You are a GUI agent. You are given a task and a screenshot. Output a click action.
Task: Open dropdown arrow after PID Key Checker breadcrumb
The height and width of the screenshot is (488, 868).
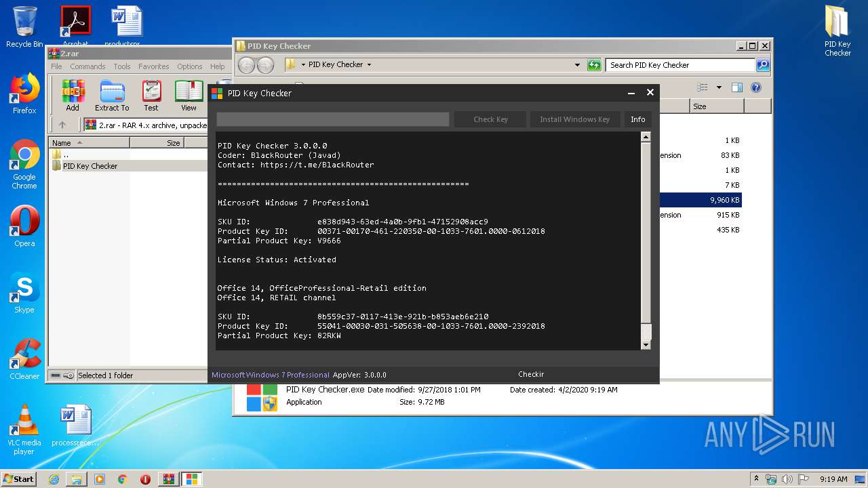(369, 65)
